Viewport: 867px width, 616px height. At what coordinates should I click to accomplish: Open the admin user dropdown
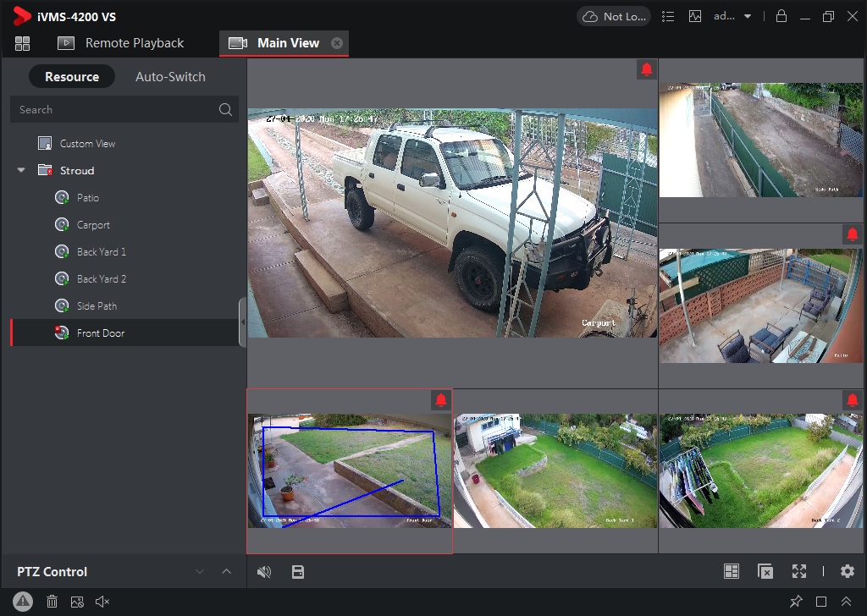(x=733, y=16)
